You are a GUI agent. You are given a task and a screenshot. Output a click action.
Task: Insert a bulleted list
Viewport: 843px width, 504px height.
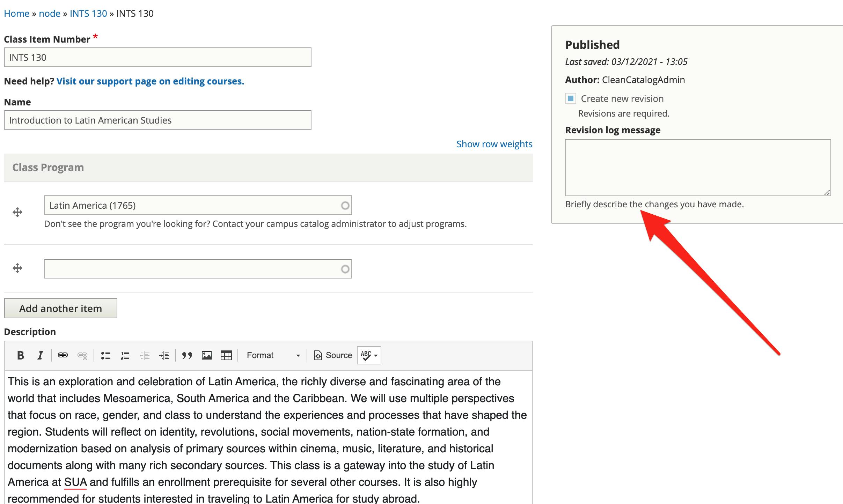click(105, 355)
